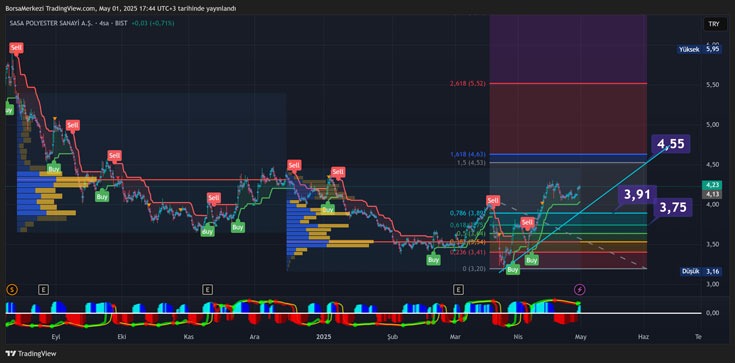Click the Ara month label

pos(255,337)
